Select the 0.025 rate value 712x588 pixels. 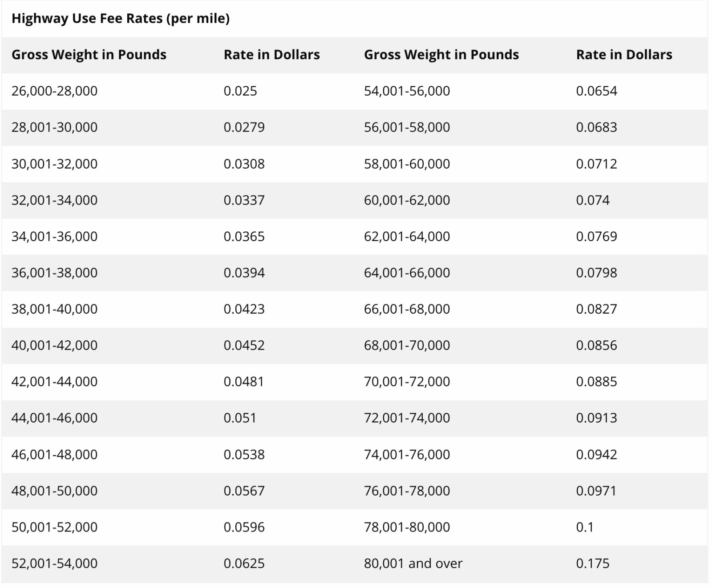tap(240, 91)
